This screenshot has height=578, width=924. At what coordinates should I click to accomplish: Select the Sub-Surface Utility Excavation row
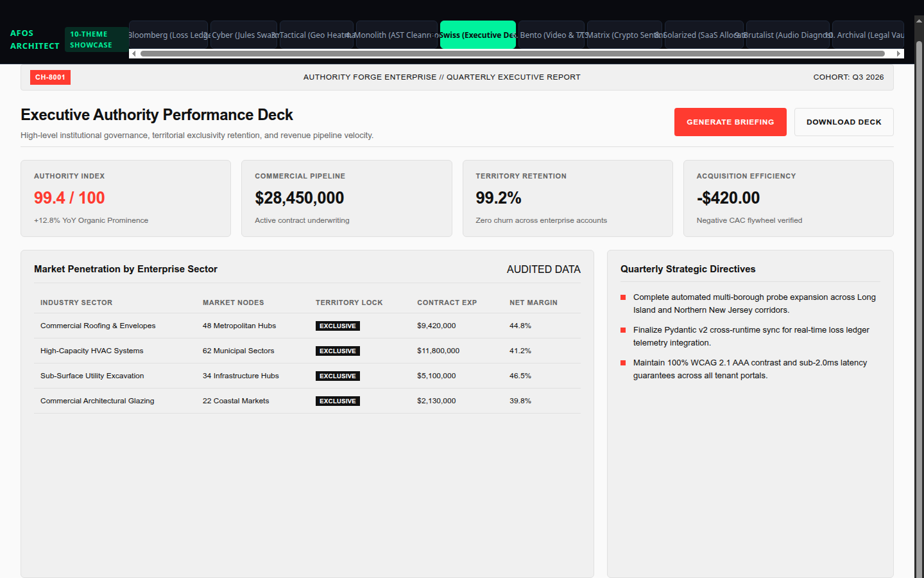[x=307, y=376]
